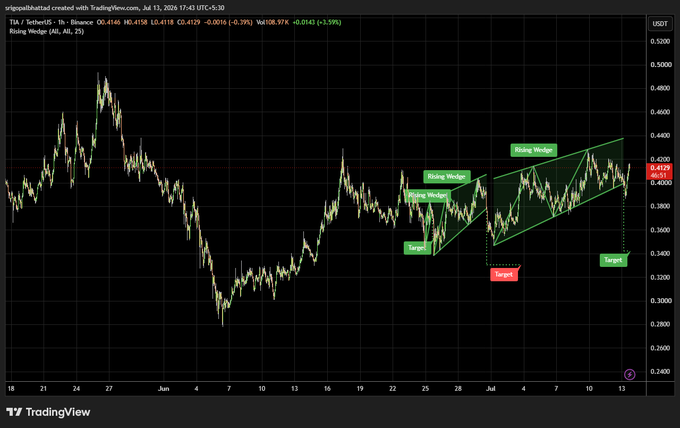Click the red 0.4129 current price tag
The image size is (680, 428).
coord(660,168)
